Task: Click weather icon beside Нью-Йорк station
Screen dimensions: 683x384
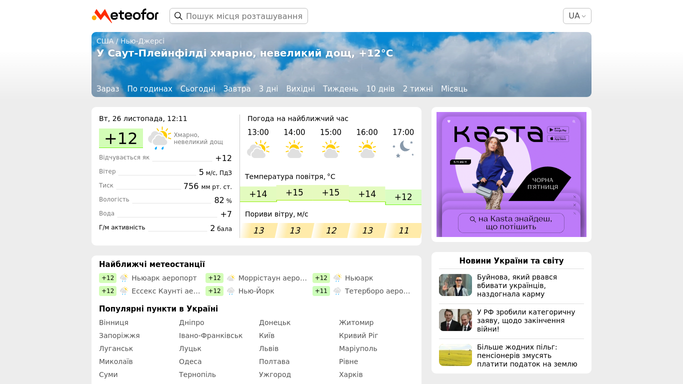Action: pos(230,291)
